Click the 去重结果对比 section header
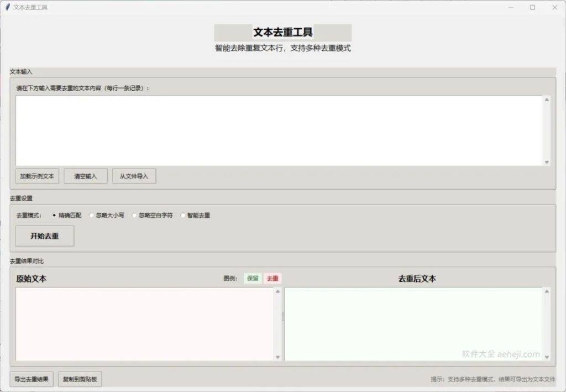Viewport: 566px width, 392px height. [x=25, y=260]
